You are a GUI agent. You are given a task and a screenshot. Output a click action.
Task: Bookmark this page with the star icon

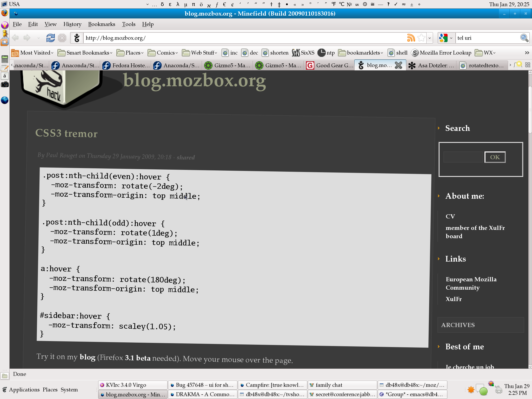(421, 38)
